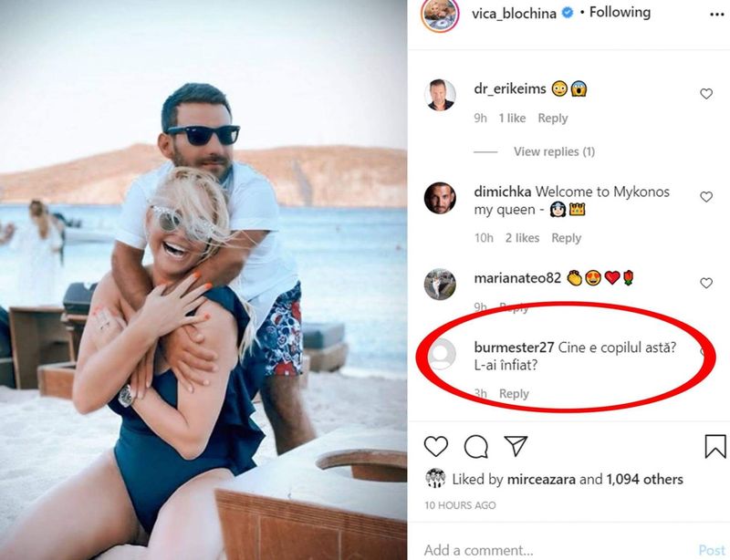
Task: Focus the Add a comment field
Action: point(547,550)
